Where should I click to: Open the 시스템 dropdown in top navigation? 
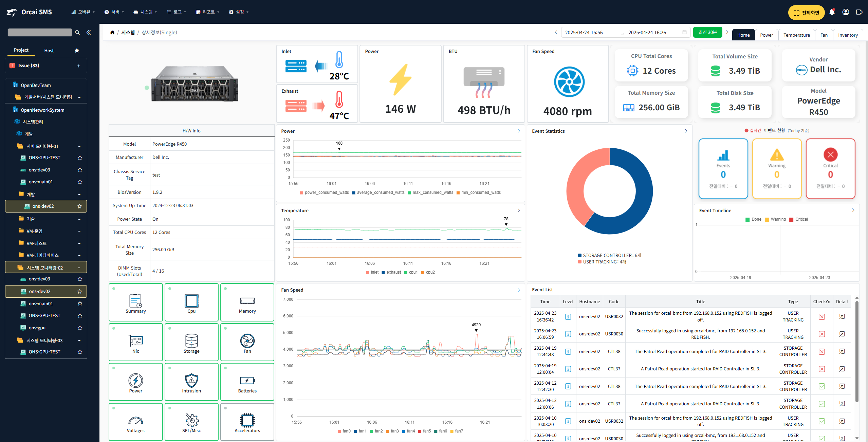tap(145, 12)
